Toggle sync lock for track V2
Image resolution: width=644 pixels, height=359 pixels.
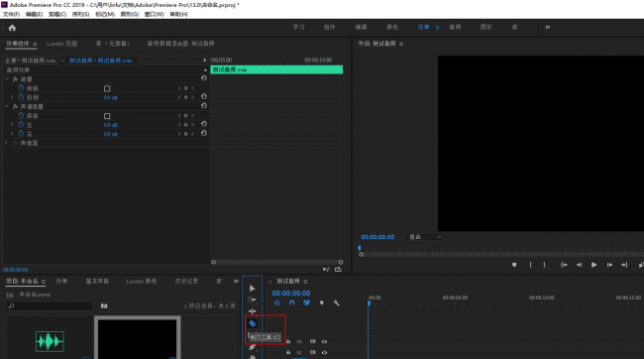click(312, 352)
